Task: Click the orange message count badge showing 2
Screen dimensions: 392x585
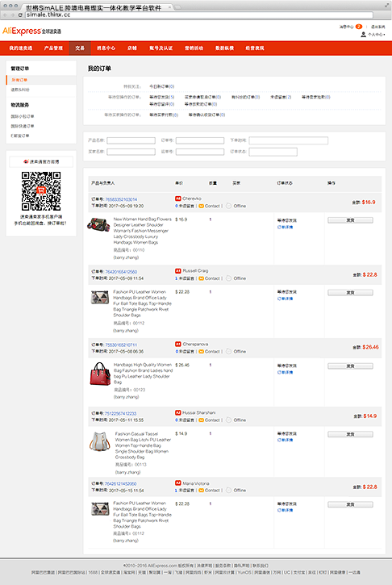Action: point(359,27)
